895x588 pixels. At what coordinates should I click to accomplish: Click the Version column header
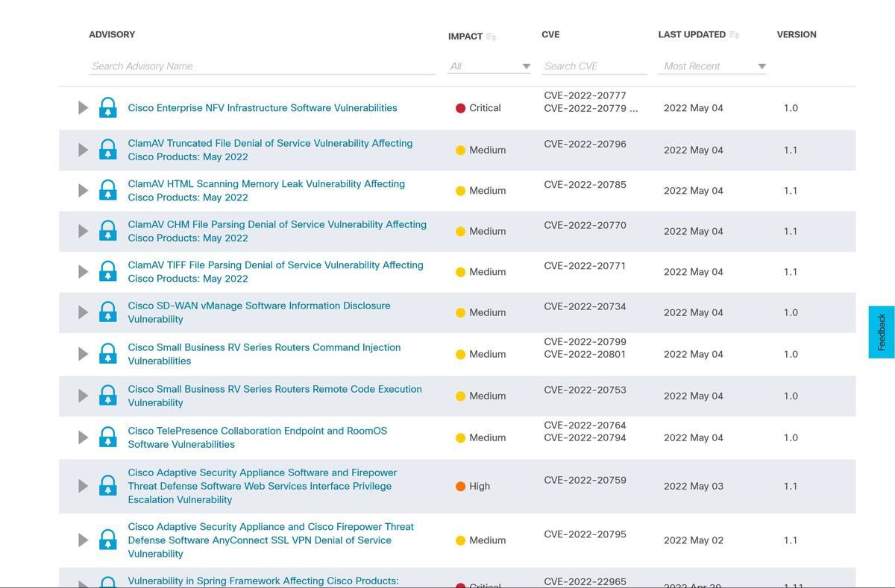797,34
